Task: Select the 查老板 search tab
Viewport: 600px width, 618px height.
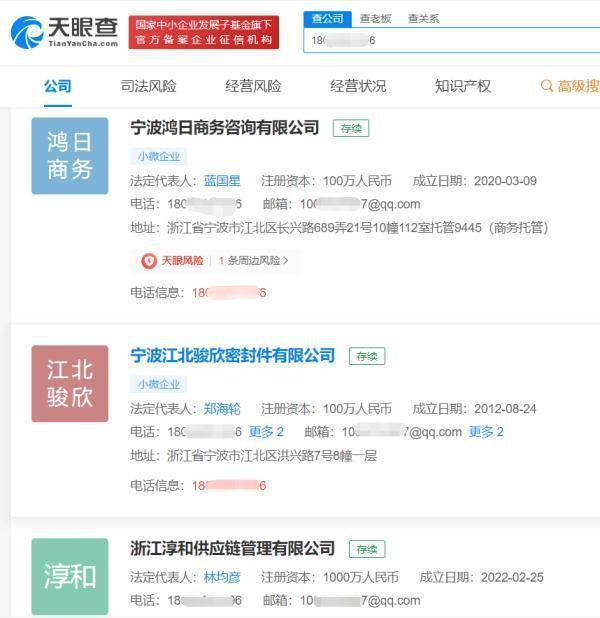Action: [375, 19]
